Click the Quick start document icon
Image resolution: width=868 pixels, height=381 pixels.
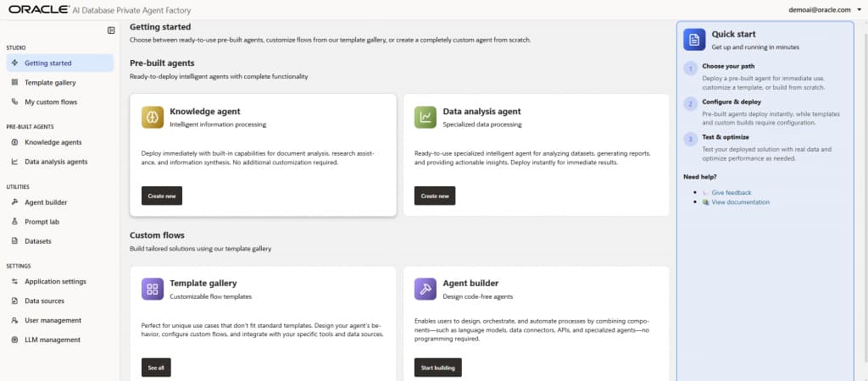coord(694,40)
